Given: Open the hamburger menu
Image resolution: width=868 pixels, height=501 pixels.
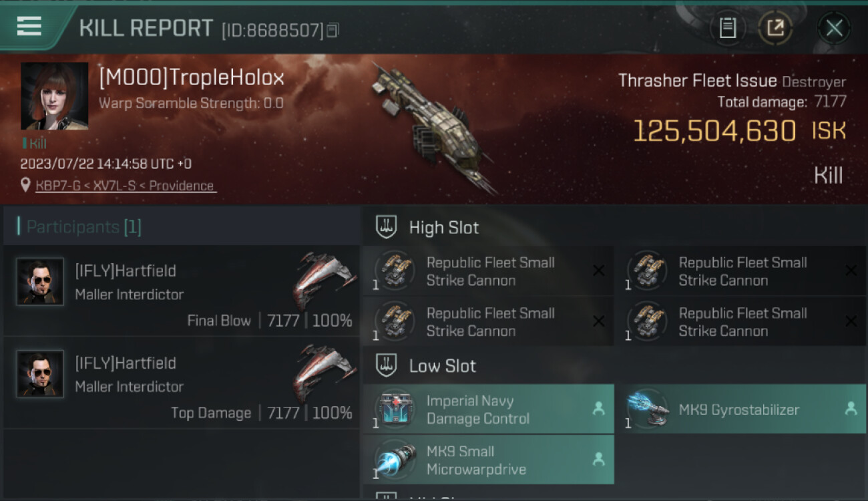Looking at the screenshot, I should tap(29, 27).
